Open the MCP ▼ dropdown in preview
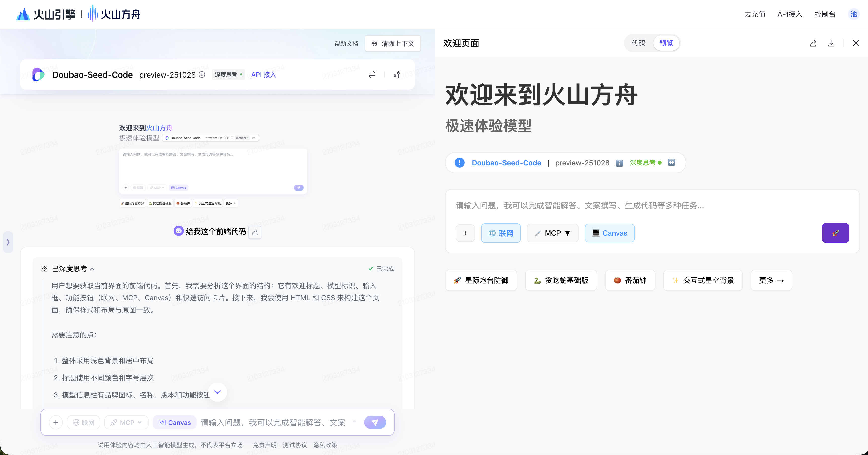 [x=553, y=233]
